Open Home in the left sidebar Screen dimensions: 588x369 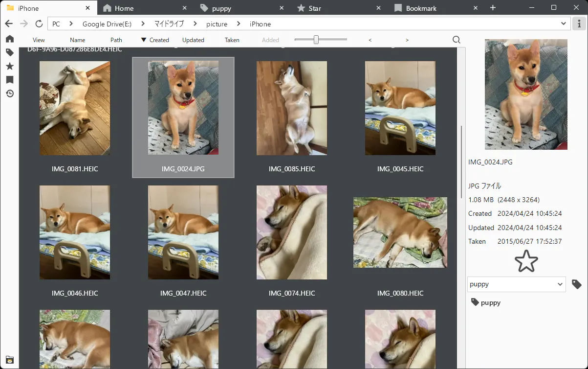[x=9, y=39]
